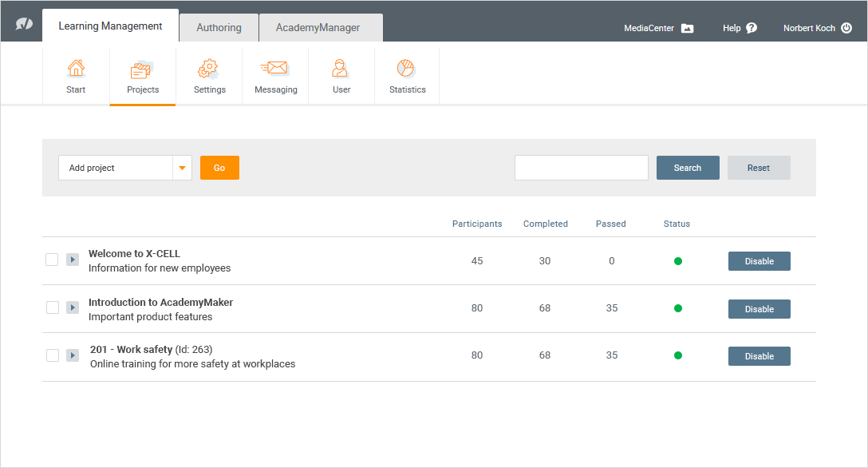Disable the Introduction to AcademyMaker project
This screenshot has height=468, width=868.
759,308
